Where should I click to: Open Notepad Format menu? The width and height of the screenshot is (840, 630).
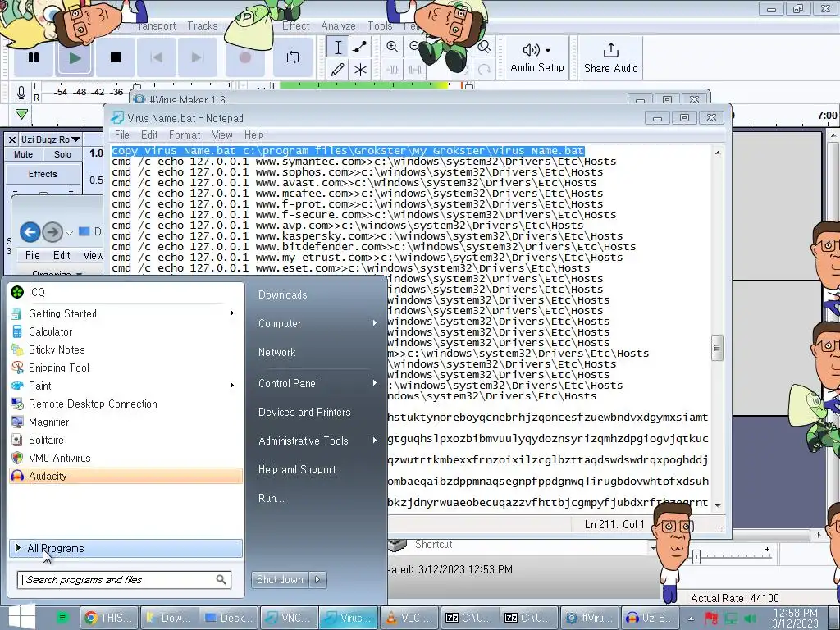point(185,135)
